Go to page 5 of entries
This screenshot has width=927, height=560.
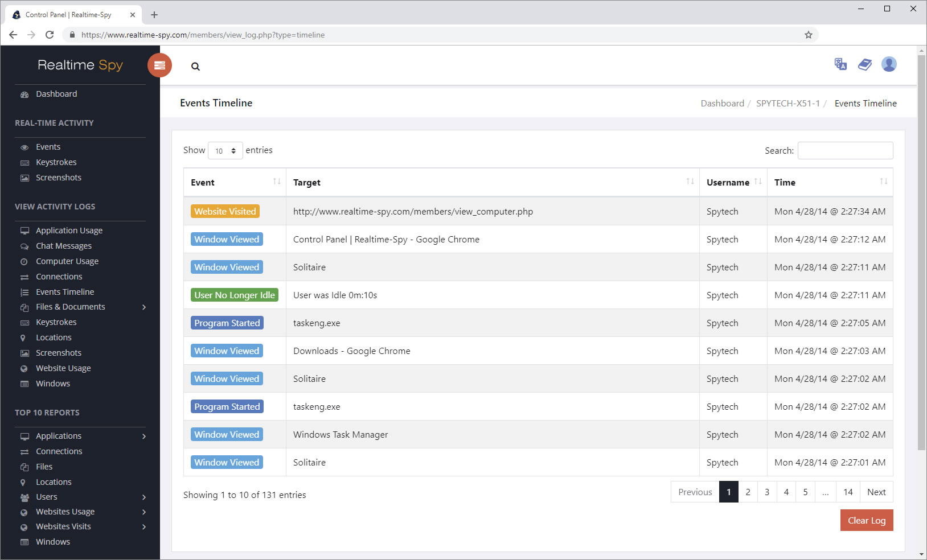pyautogui.click(x=805, y=492)
